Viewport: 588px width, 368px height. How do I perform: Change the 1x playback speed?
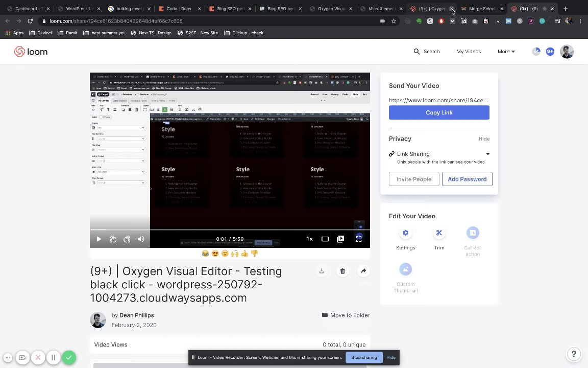(x=309, y=239)
